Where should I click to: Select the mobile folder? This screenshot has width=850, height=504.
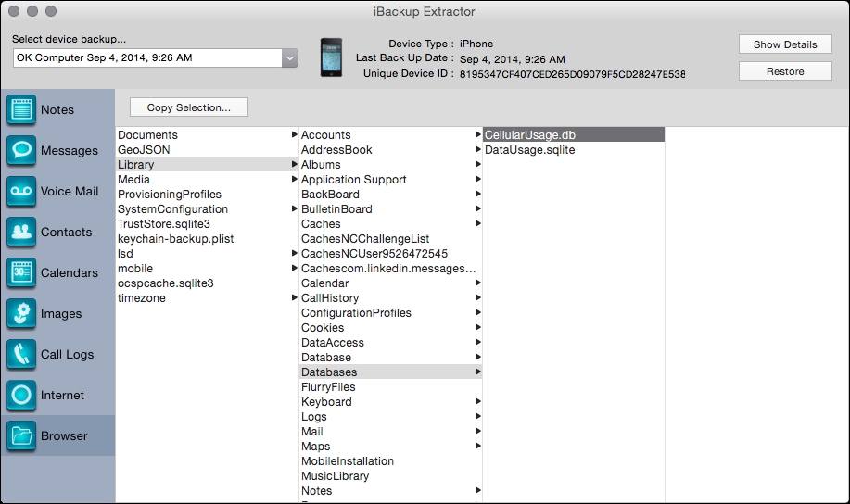(135, 269)
